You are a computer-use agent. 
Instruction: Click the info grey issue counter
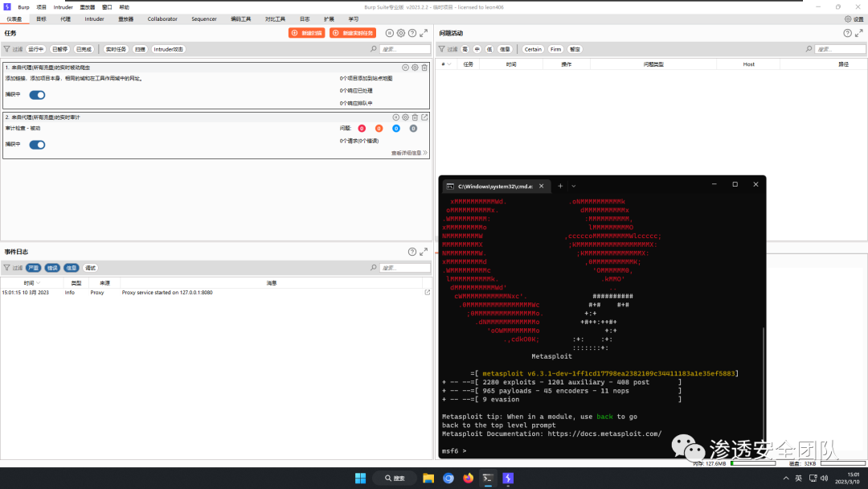point(414,129)
